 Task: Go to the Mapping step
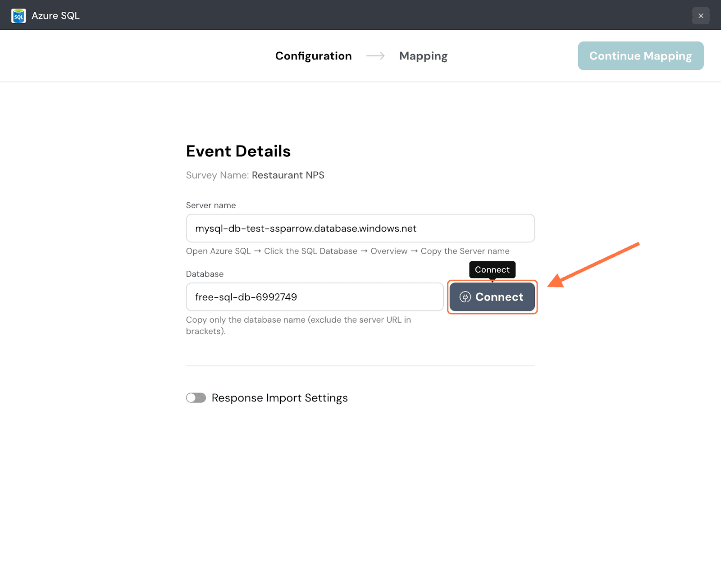pyautogui.click(x=423, y=56)
